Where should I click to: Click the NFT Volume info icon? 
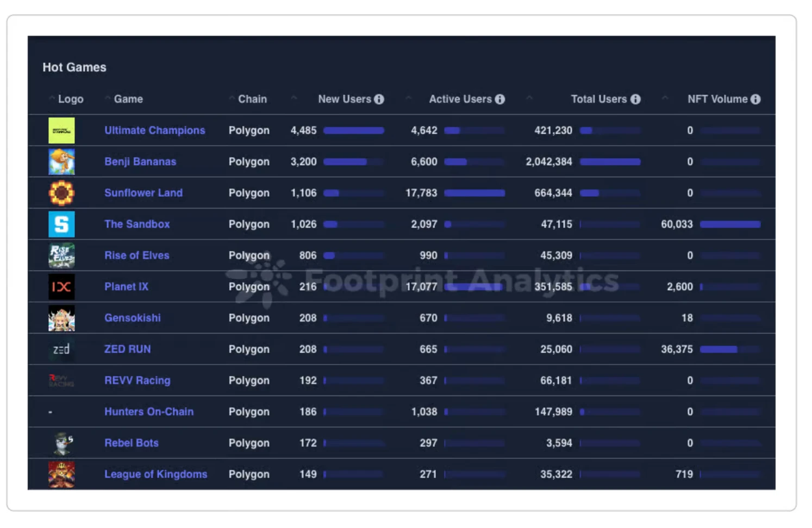755,99
